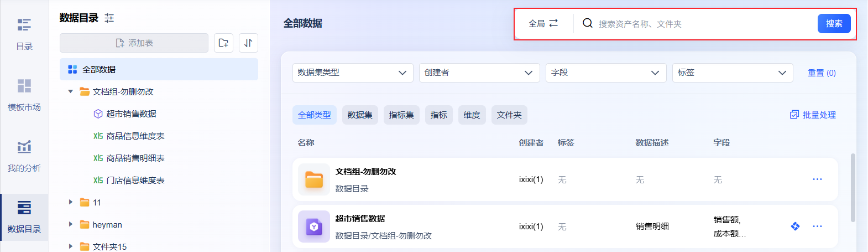Expand the 11 folder

coord(70,202)
